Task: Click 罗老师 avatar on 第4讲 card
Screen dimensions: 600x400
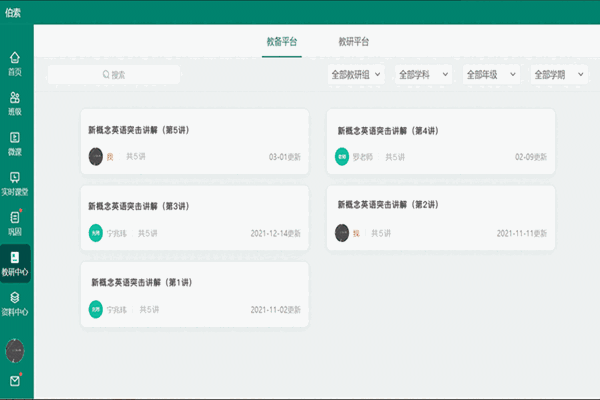Action: point(342,157)
